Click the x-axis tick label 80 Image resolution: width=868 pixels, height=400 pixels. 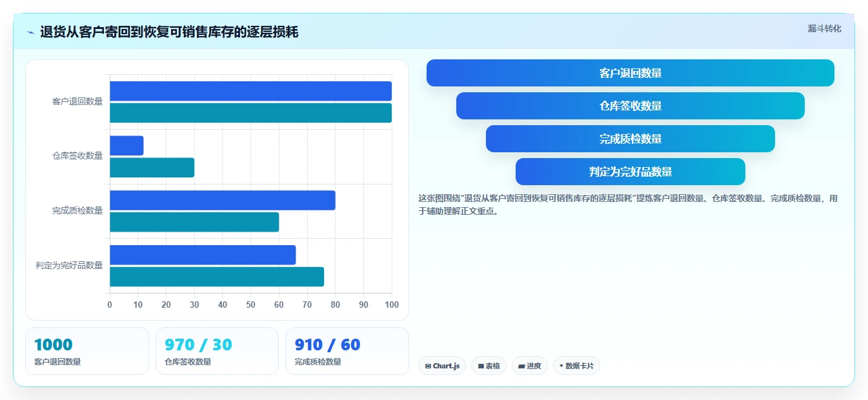click(x=335, y=305)
